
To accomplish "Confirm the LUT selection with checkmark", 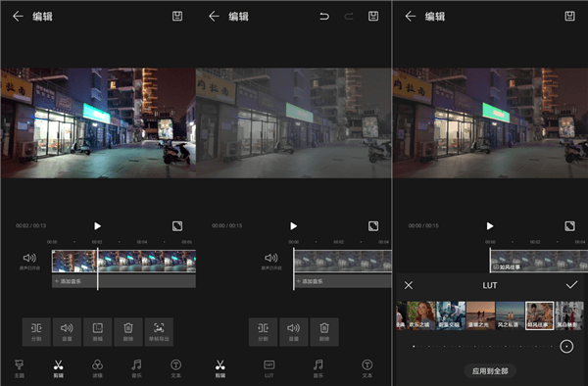I will pyautogui.click(x=571, y=285).
